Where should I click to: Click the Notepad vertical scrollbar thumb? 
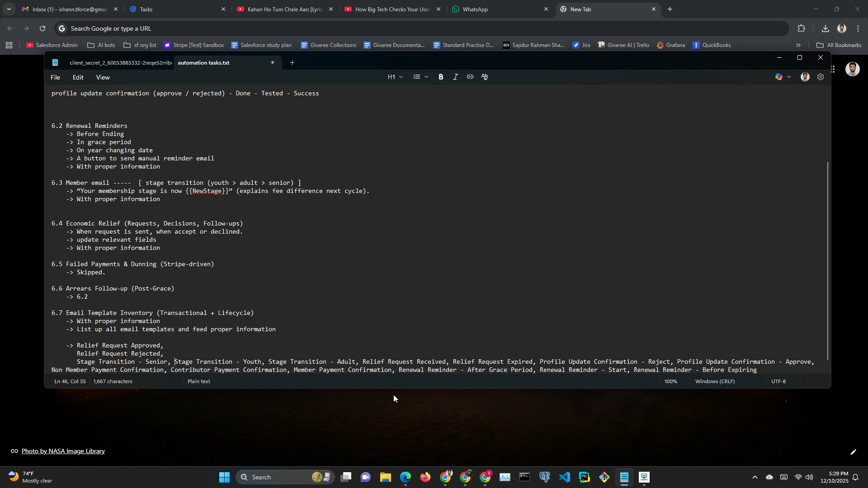[x=828, y=260]
